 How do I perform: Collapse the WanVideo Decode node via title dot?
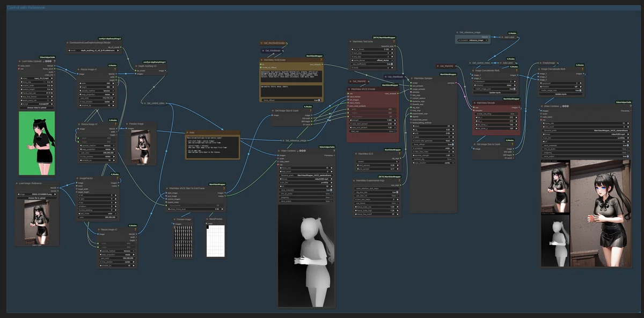tap(475, 103)
